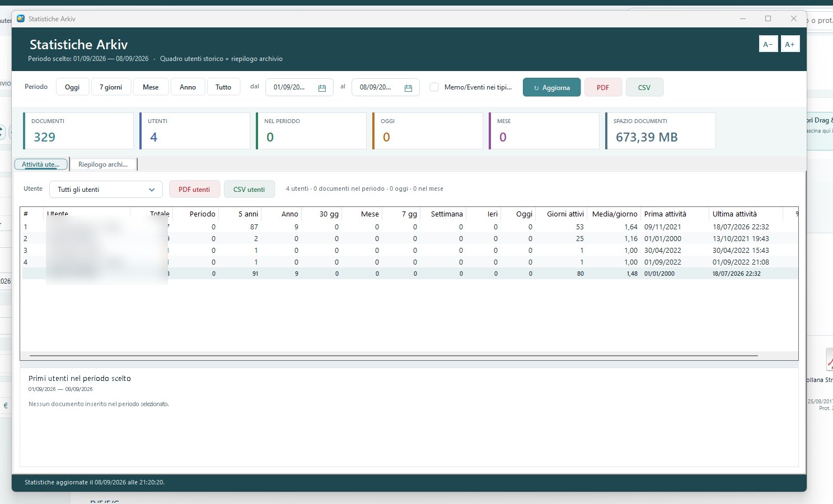The image size is (833, 504).
Task: Click the last activity '18/07/2026 22:32' in row 1
Action: pos(741,227)
